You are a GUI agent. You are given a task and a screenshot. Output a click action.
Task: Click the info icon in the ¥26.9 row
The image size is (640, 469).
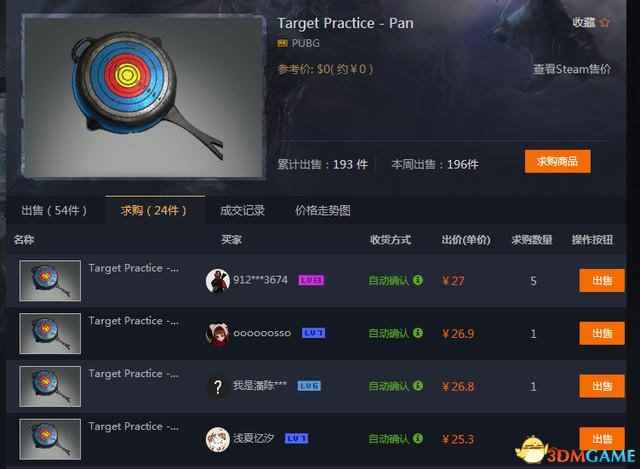coord(418,333)
